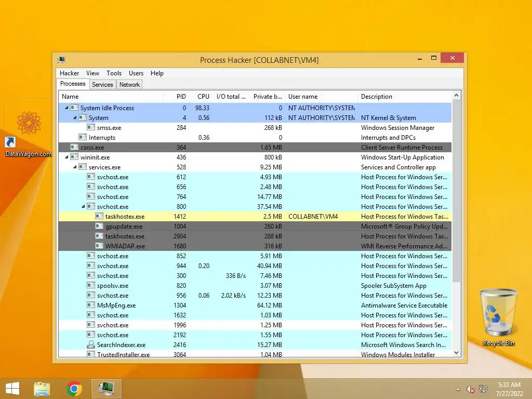
Task: Open the Tools menu
Action: point(114,73)
